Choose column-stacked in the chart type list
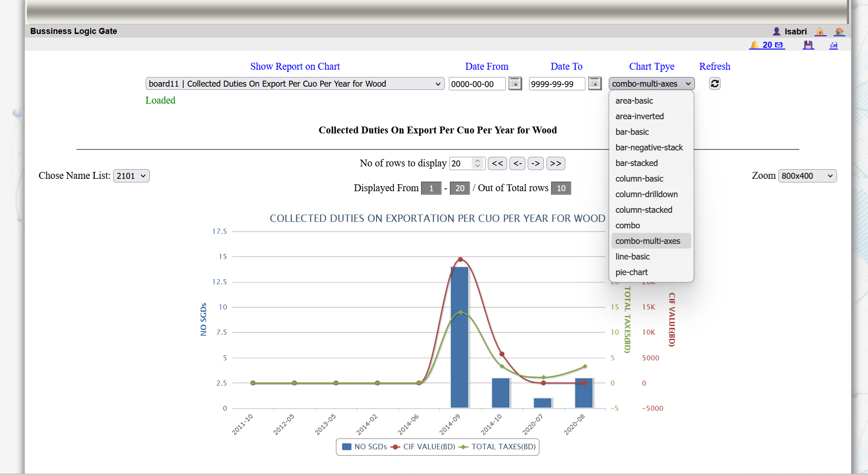The image size is (868, 475). [644, 210]
